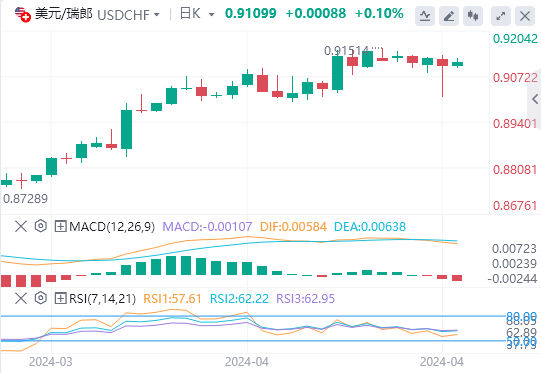Toggle the RSI plus box expander
The width and height of the screenshot is (541, 373).
pyautogui.click(x=60, y=298)
